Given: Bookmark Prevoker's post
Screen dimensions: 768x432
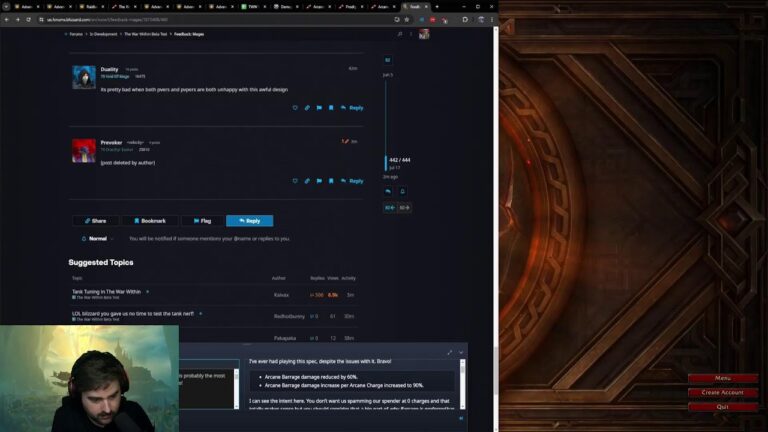Looking at the screenshot, I should tap(331, 181).
